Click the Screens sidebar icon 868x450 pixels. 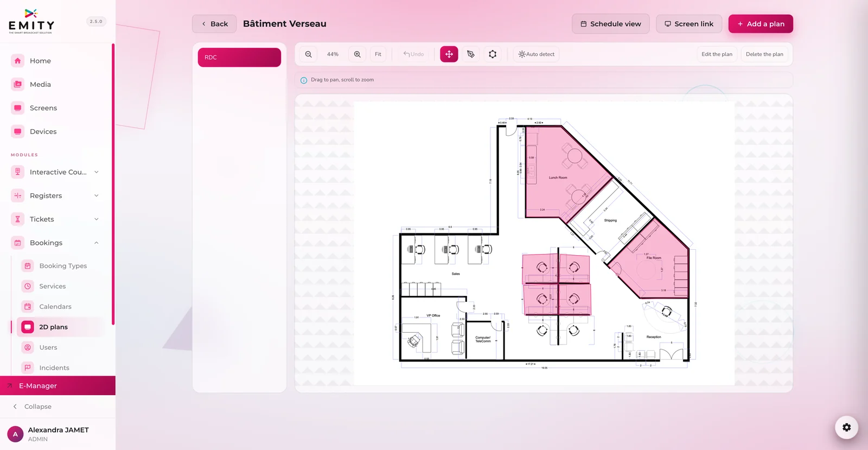(x=18, y=108)
